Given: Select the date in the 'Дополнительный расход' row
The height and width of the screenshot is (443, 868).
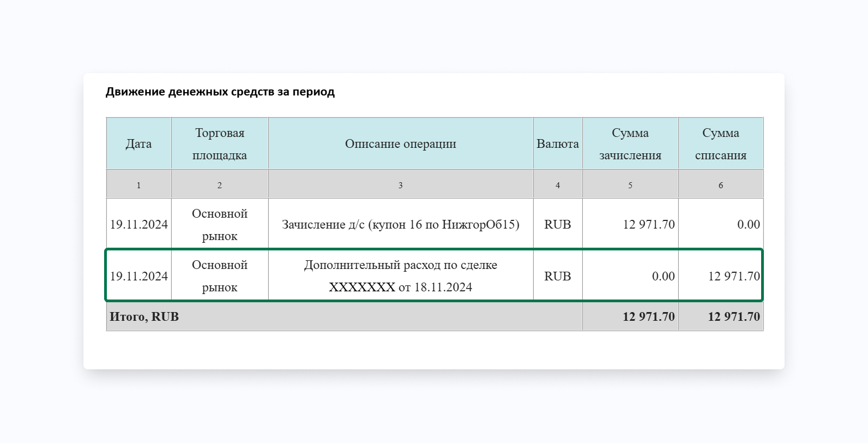Looking at the screenshot, I should (x=138, y=276).
